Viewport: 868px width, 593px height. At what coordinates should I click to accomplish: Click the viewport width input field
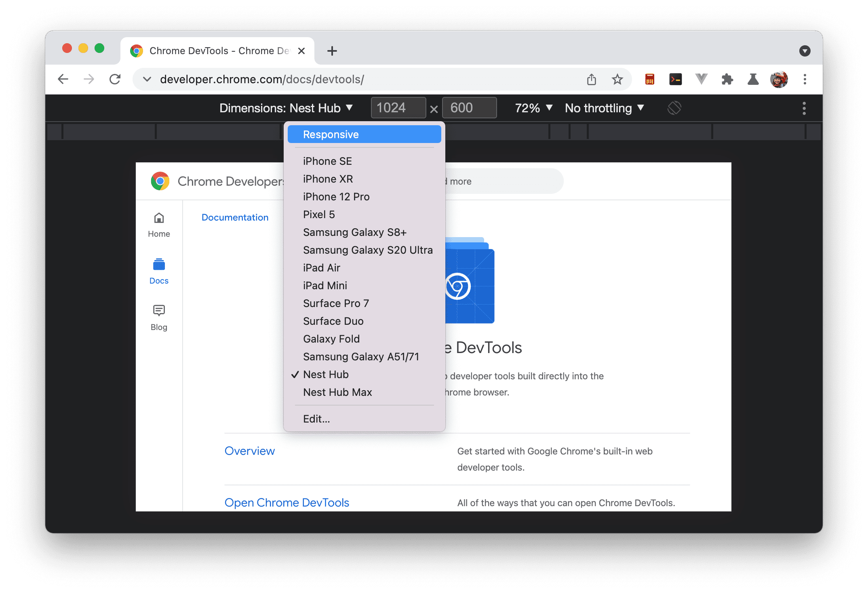pyautogui.click(x=394, y=107)
